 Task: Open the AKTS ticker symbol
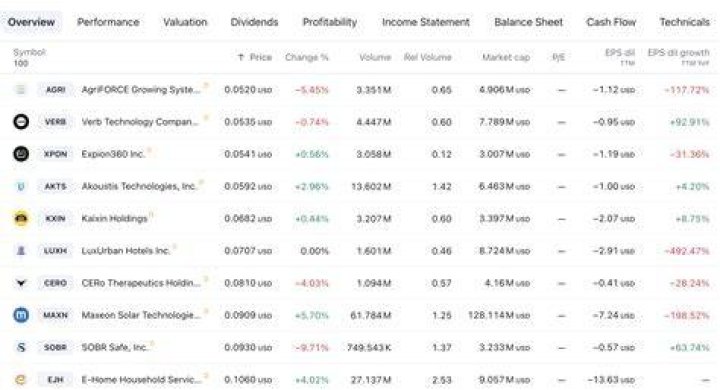(x=55, y=186)
